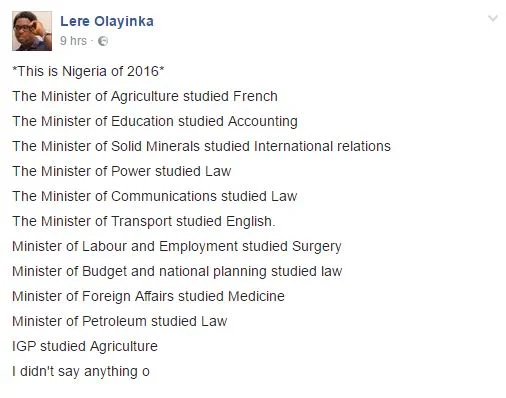Click the word 'Surgery' in the post

[x=317, y=247]
